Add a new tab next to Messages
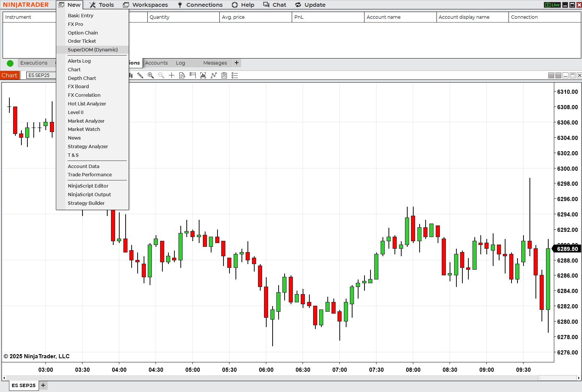Image resolution: width=582 pixels, height=392 pixels. [x=237, y=63]
